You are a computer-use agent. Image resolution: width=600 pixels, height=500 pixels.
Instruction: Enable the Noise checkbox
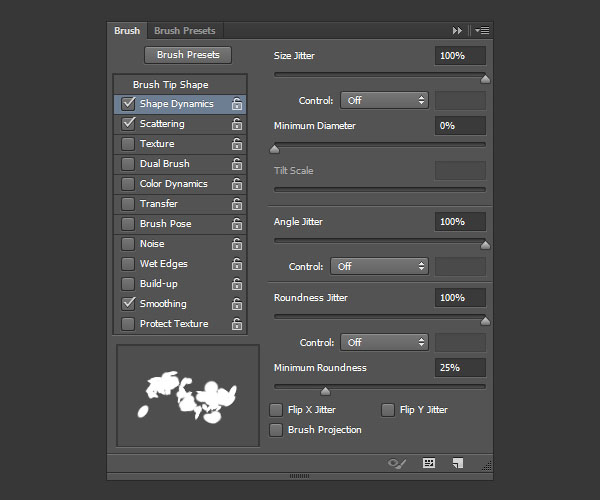128,244
